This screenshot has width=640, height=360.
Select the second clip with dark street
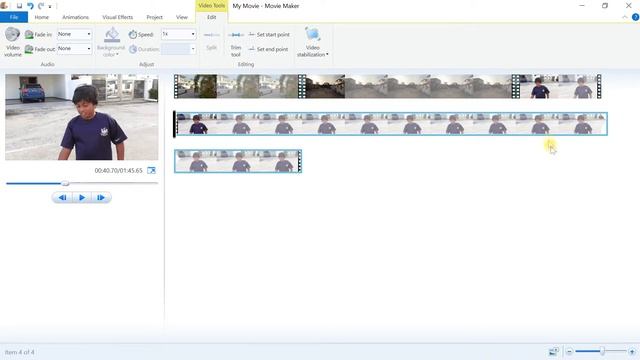click(408, 86)
